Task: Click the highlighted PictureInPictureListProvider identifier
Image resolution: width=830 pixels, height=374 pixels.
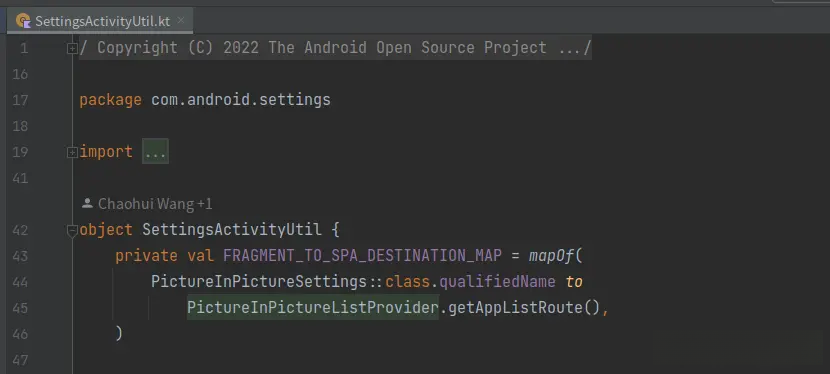Action: click(313, 307)
